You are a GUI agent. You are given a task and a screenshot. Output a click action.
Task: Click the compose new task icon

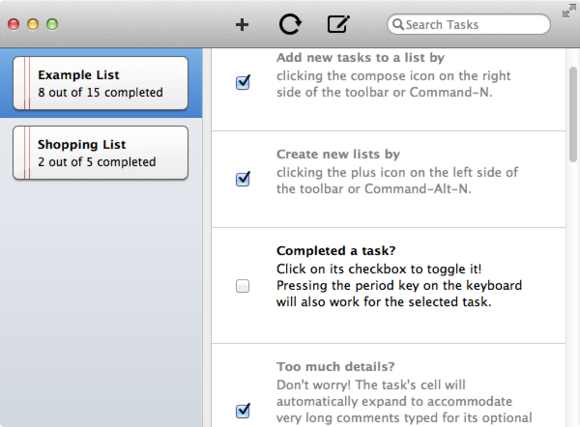(x=338, y=24)
